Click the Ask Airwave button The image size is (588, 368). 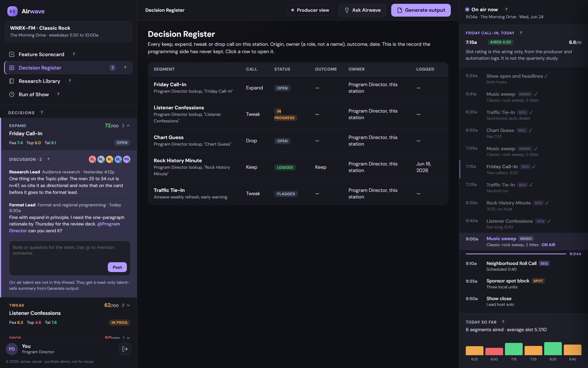pyautogui.click(x=362, y=10)
